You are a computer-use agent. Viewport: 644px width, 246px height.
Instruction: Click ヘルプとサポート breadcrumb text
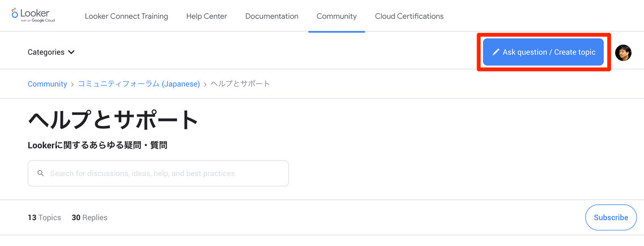pos(240,84)
